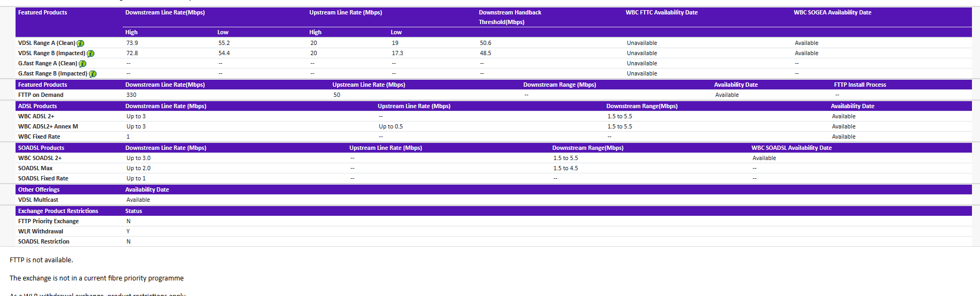Image resolution: width=980 pixels, height=296 pixels.
Task: Click 'Downstream Handback Threshold(Mbps)' header
Action: 510,17
